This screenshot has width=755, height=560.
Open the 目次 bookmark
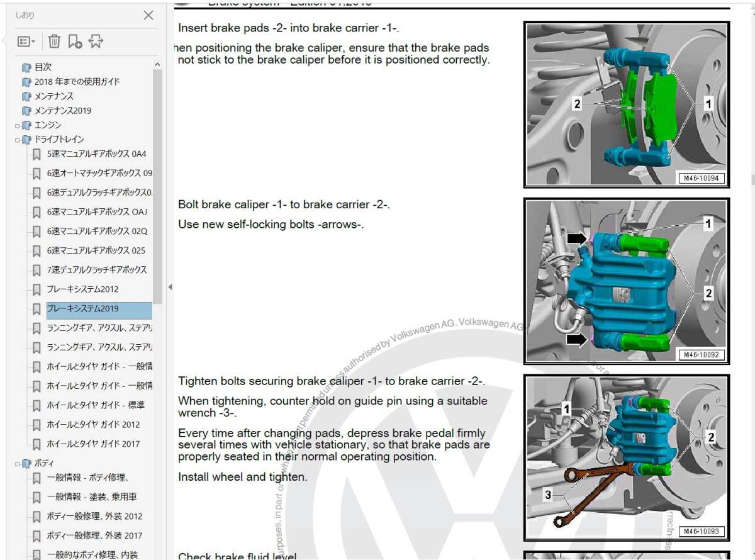(x=43, y=67)
